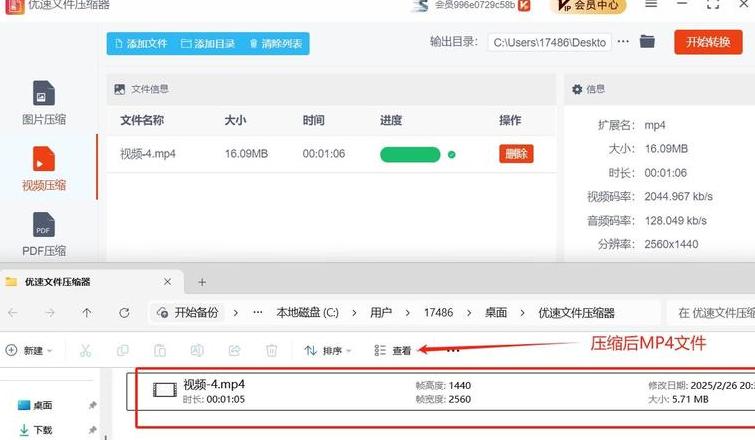Viewport: 755px width, 440px height.
Task: Click the 开始转换 start button
Action: pos(708,42)
